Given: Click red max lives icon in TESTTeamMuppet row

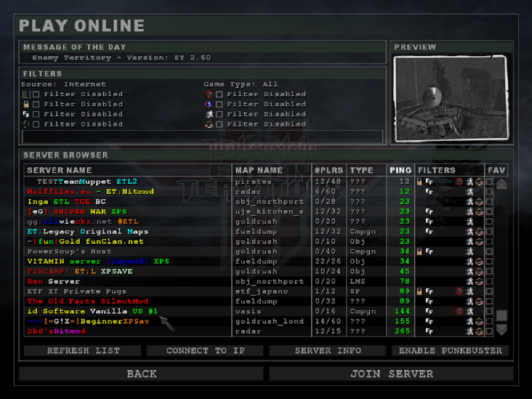Looking at the screenshot, I should point(459,181).
